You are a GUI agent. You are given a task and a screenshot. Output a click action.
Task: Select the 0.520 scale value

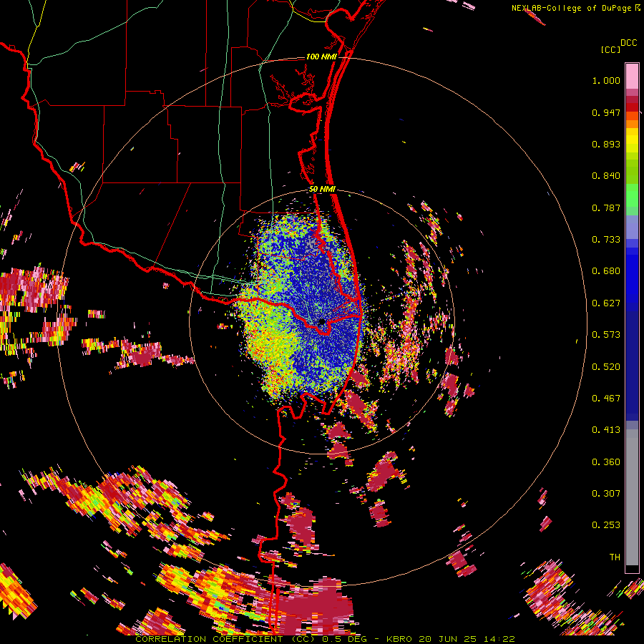coord(606,367)
